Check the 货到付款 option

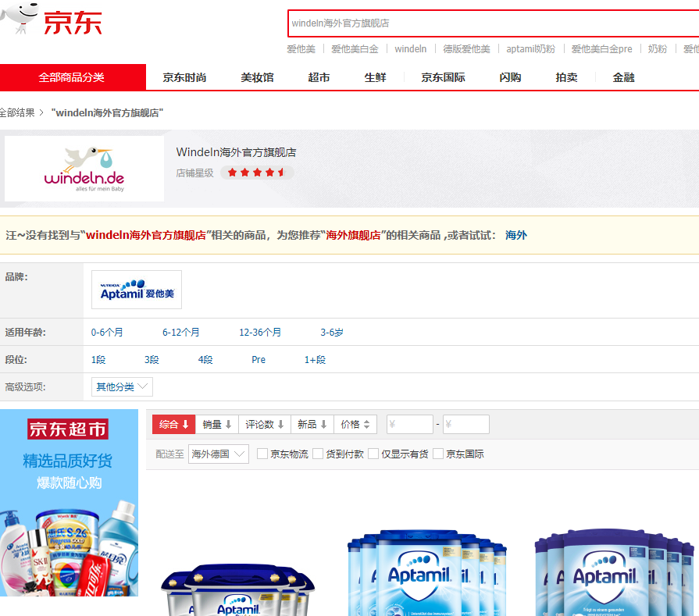pos(318,454)
